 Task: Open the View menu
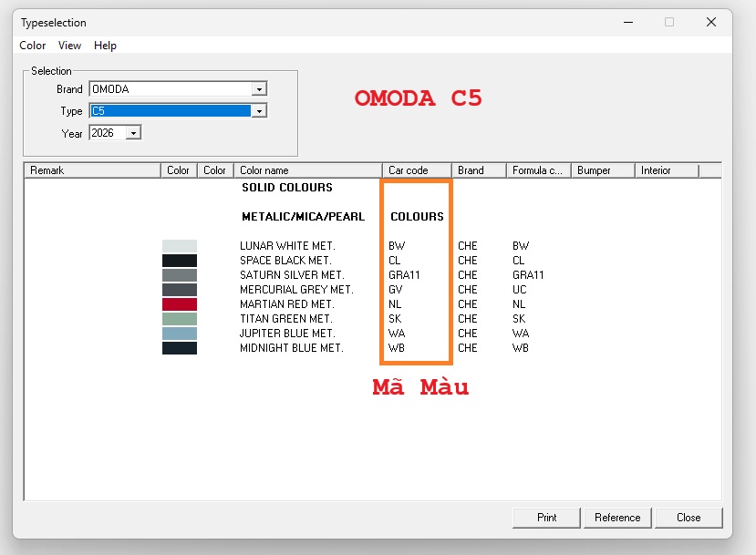tap(69, 46)
